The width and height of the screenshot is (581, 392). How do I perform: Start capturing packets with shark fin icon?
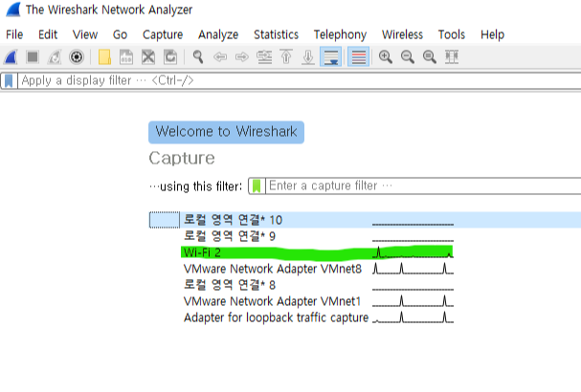[11, 57]
